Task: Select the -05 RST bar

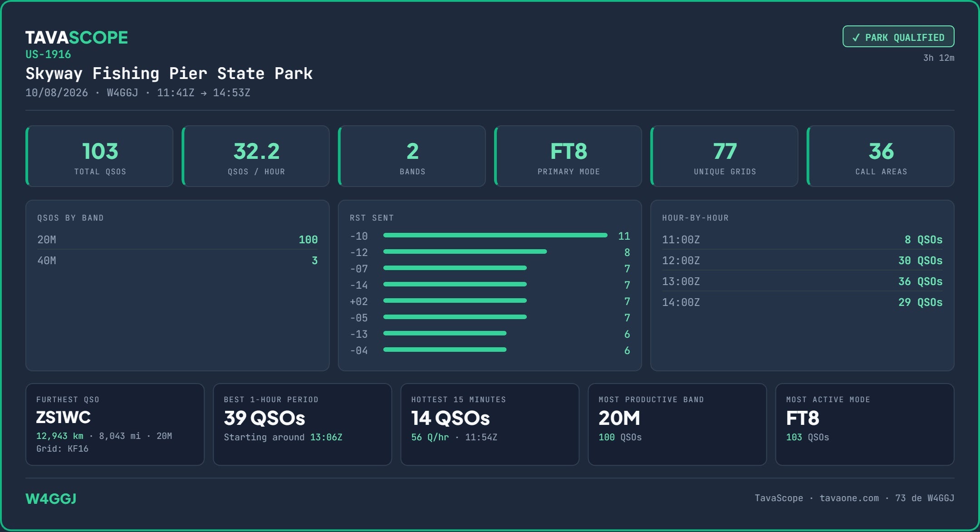Action: coord(455,317)
